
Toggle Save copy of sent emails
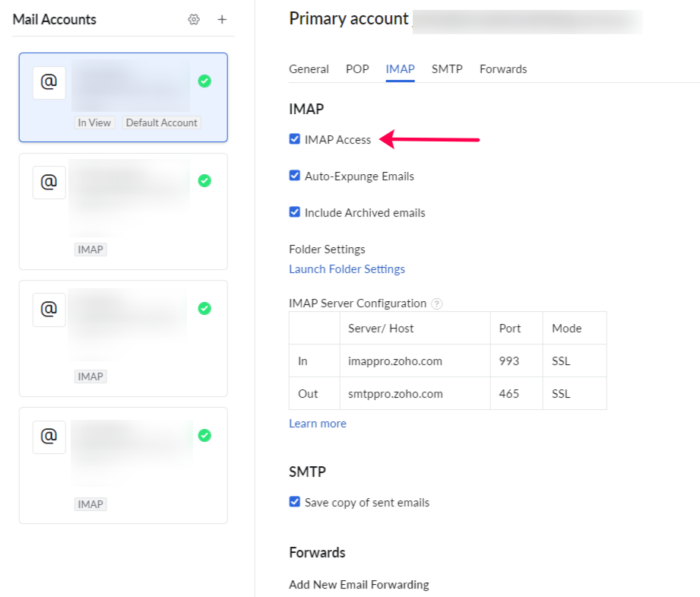click(x=295, y=502)
